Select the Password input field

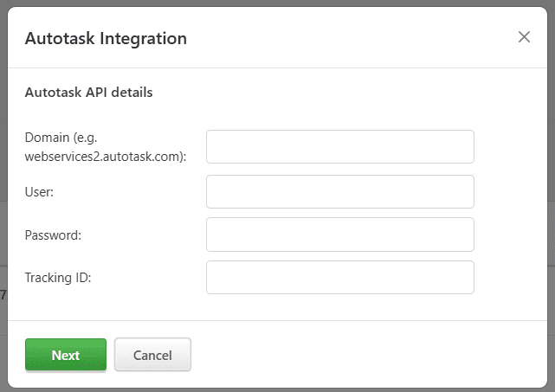pos(340,235)
